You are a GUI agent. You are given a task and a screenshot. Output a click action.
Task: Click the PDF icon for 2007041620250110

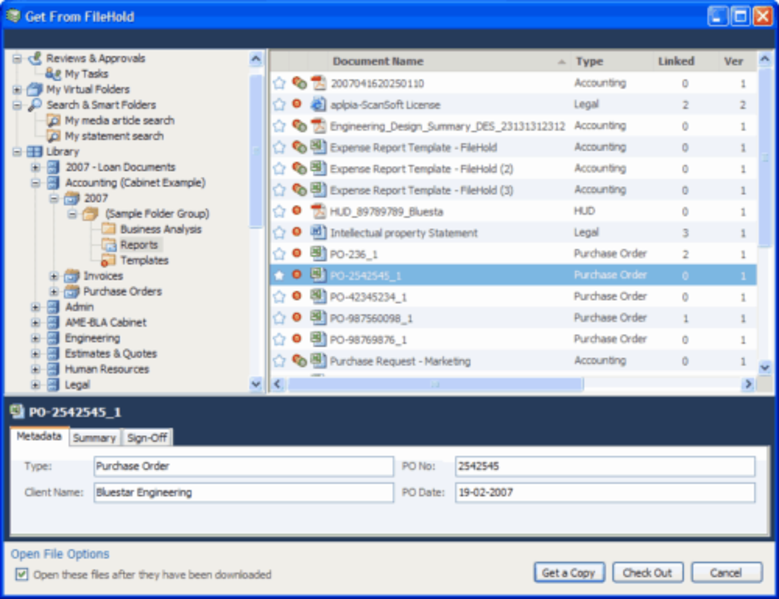(318, 83)
